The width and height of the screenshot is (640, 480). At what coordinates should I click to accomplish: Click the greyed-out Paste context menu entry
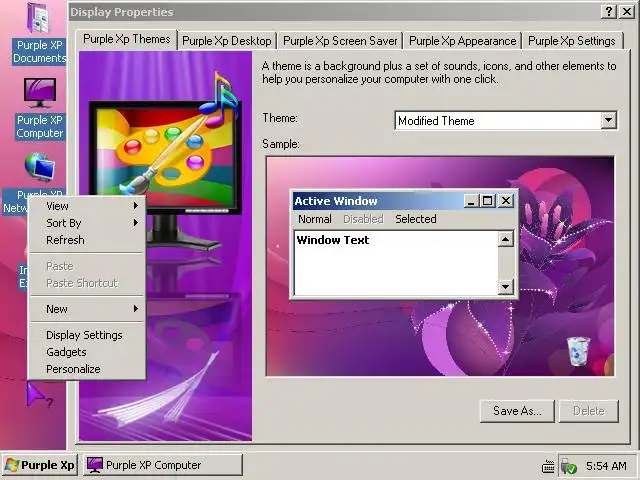click(x=87, y=266)
